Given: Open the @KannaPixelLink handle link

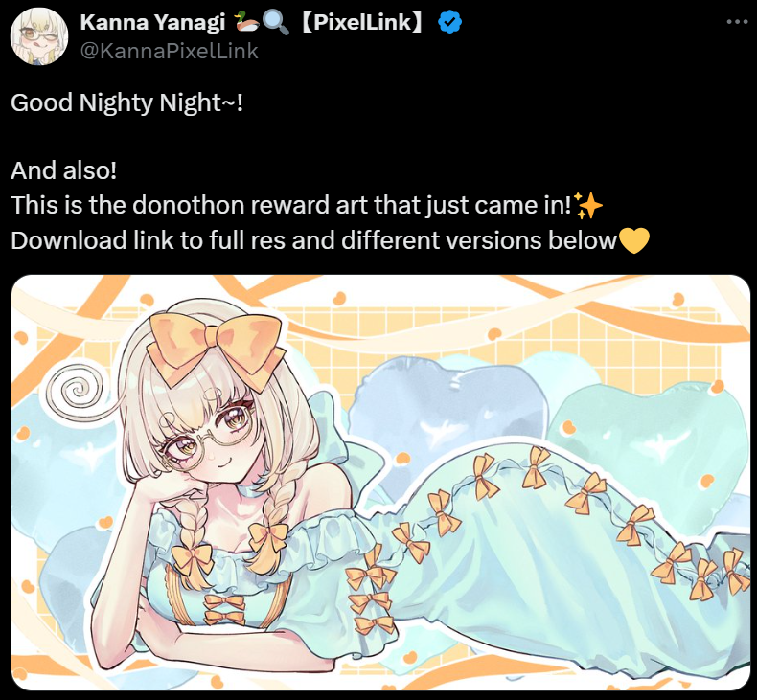Looking at the screenshot, I should coord(169,51).
